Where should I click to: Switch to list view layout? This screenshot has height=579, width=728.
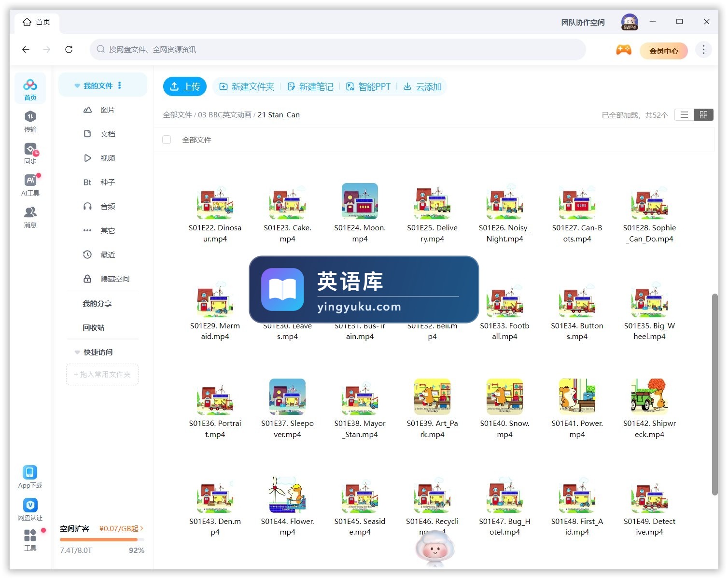coord(684,115)
